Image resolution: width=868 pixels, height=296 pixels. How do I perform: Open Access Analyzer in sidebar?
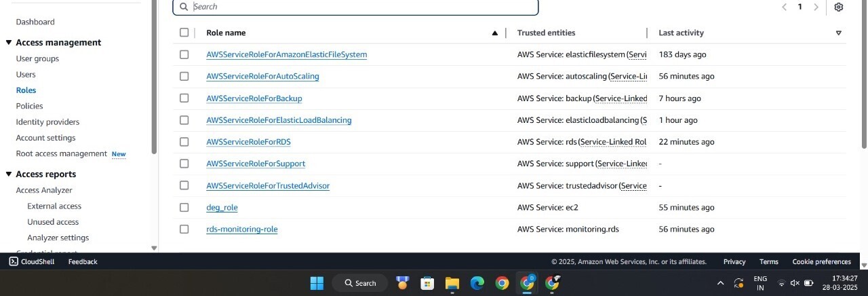click(44, 190)
